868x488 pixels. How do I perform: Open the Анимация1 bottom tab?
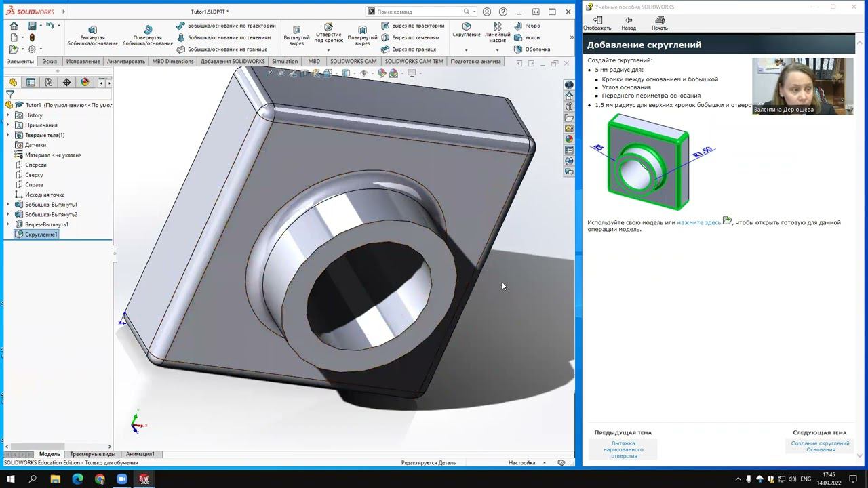pos(140,454)
